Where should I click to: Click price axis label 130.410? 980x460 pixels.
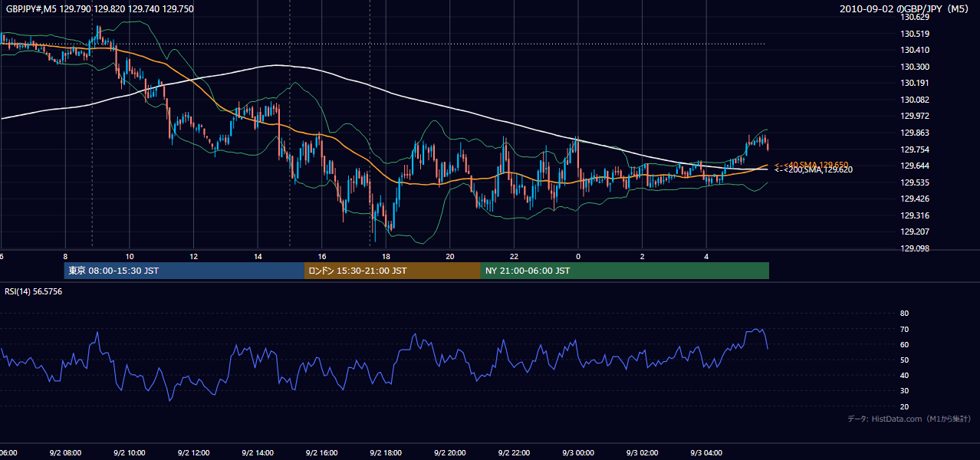[914, 50]
